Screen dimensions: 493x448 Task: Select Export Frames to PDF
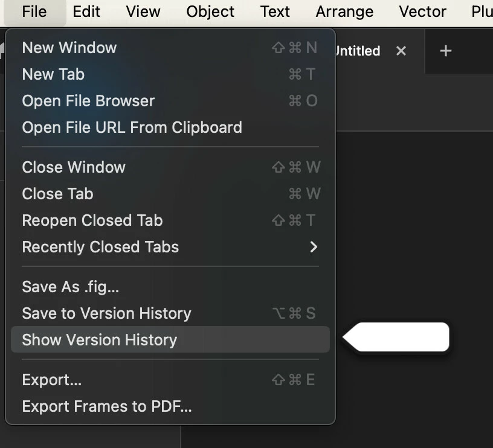[x=170, y=406]
